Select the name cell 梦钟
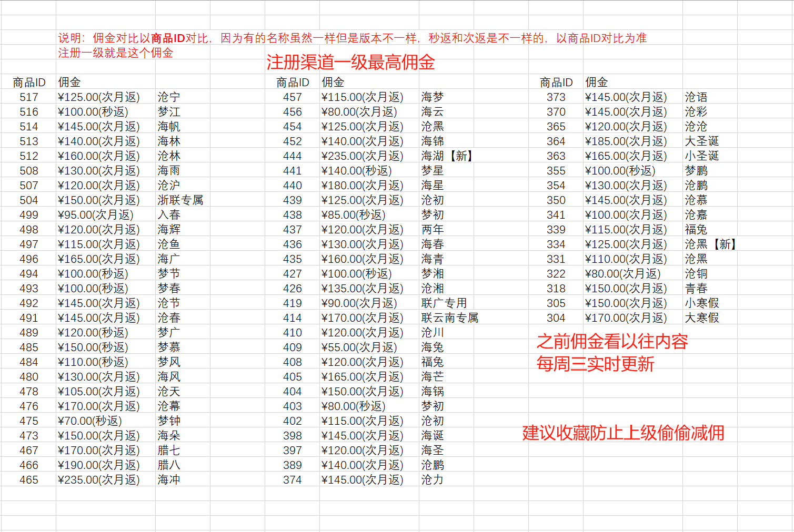This screenshot has height=532, width=794. (x=183, y=421)
